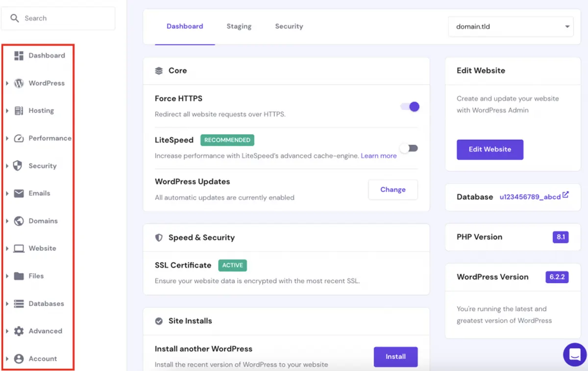Click the Site Installs checkmark icon
588x371 pixels.
coord(159,321)
